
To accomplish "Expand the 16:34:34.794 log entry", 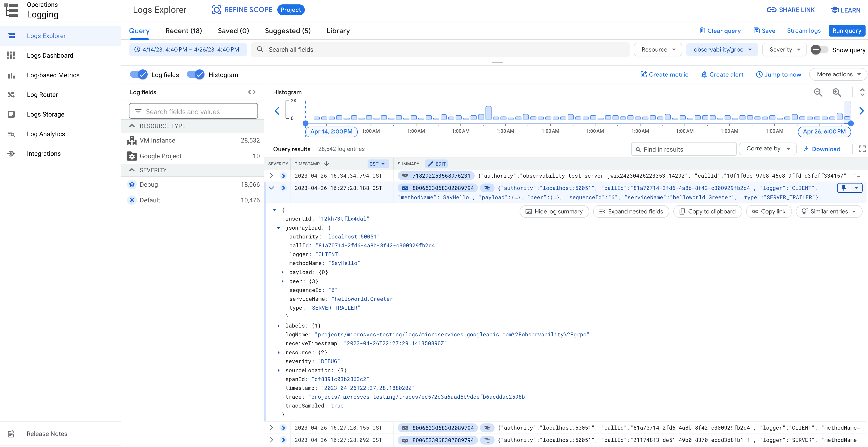I will [272, 176].
